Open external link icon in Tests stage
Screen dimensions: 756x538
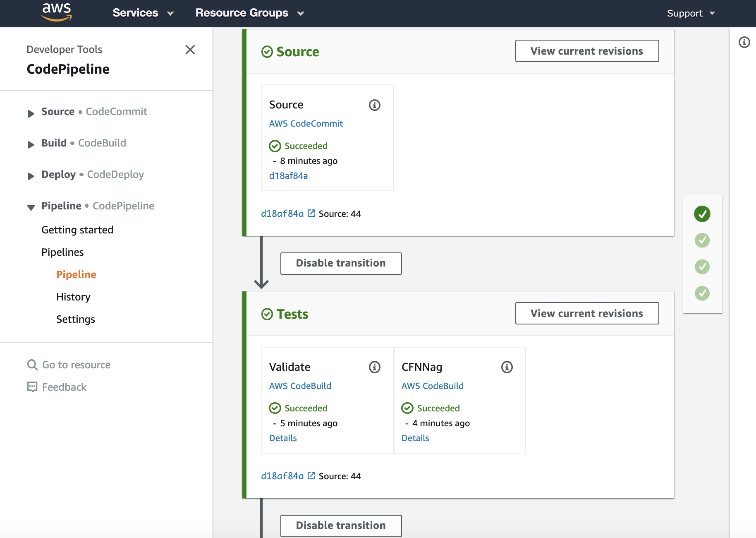(311, 476)
